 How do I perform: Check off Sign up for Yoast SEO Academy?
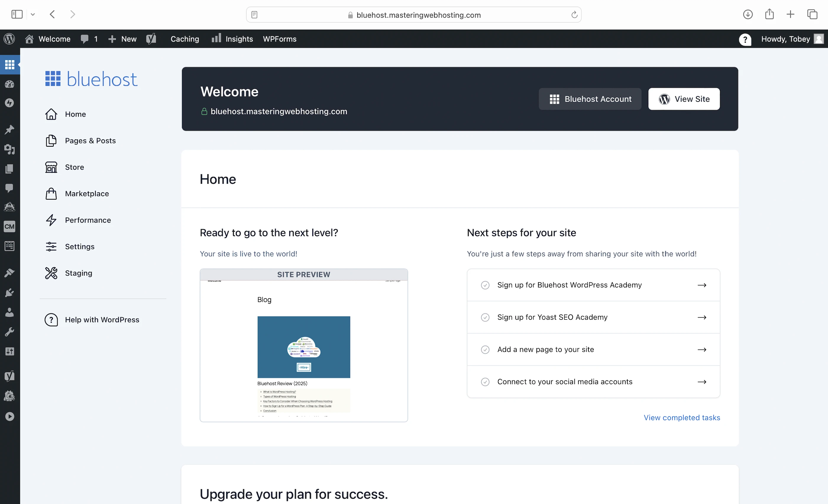click(485, 317)
